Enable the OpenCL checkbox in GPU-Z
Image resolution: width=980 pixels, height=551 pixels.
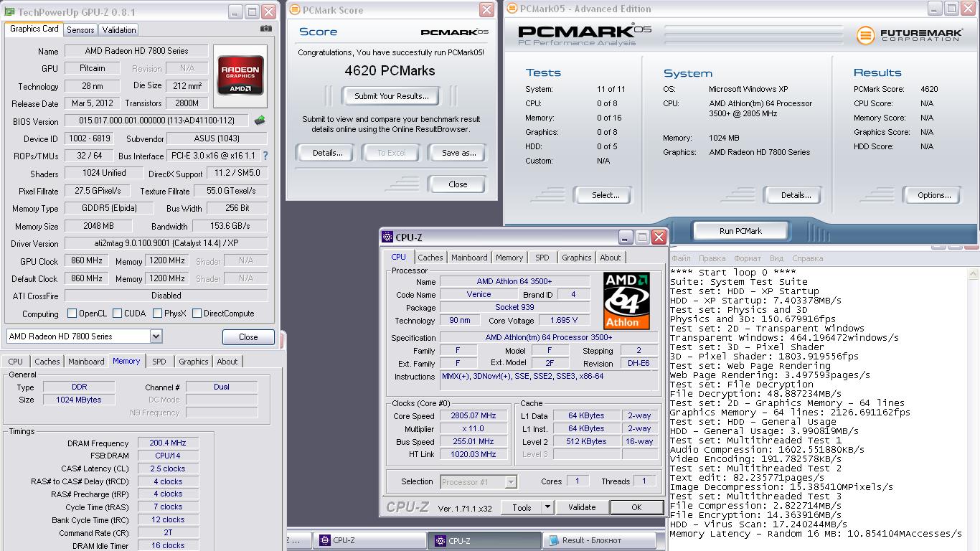pos(72,314)
